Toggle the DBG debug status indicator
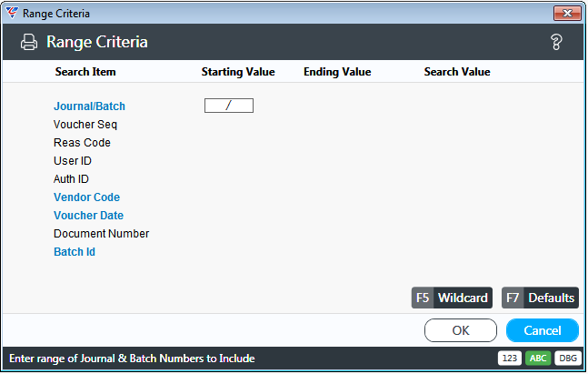 (568, 359)
